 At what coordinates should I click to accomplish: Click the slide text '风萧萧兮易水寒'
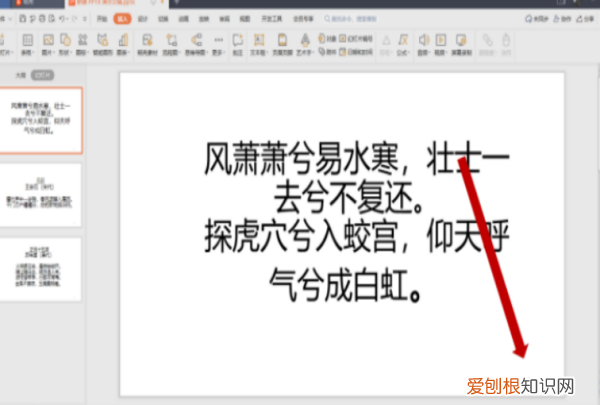(x=302, y=158)
